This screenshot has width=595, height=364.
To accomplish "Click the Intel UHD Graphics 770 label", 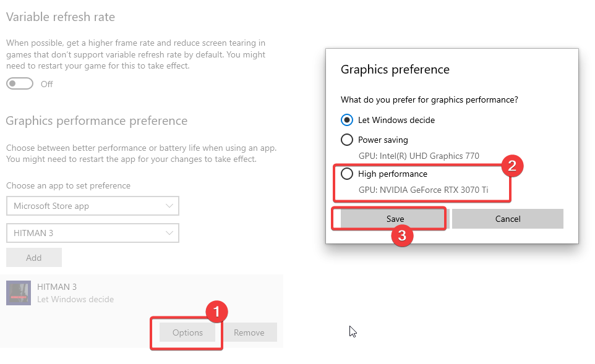I will point(419,156).
